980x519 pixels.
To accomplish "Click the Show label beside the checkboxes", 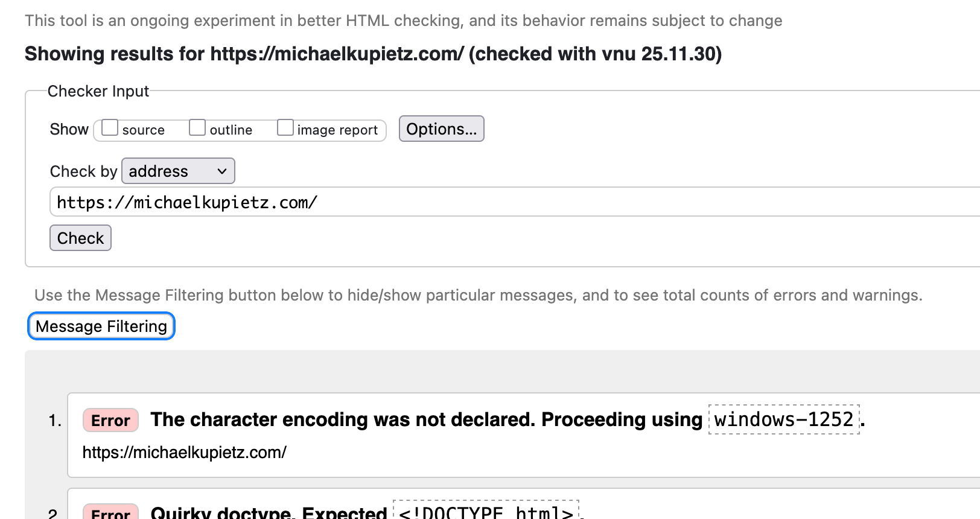I will [x=69, y=129].
